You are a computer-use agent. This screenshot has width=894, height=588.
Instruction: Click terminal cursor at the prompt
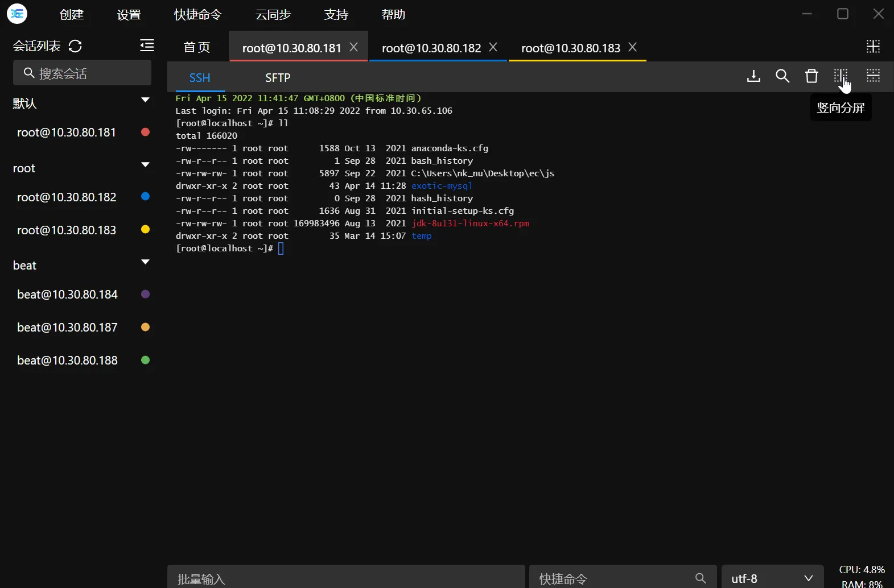point(281,249)
